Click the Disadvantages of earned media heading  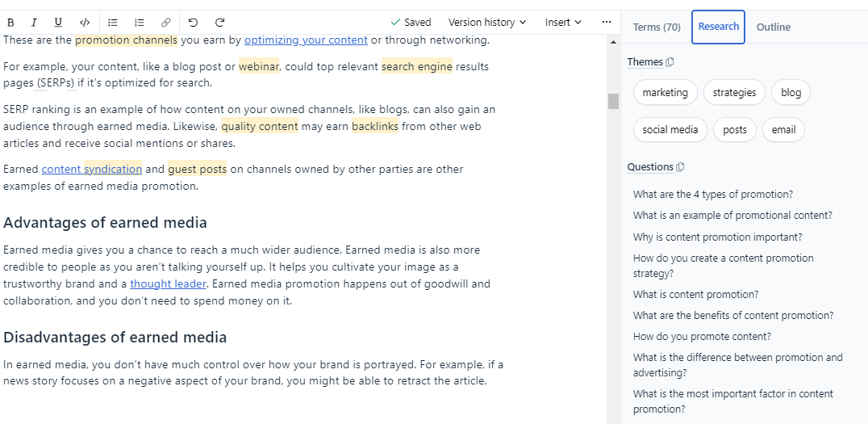click(115, 338)
